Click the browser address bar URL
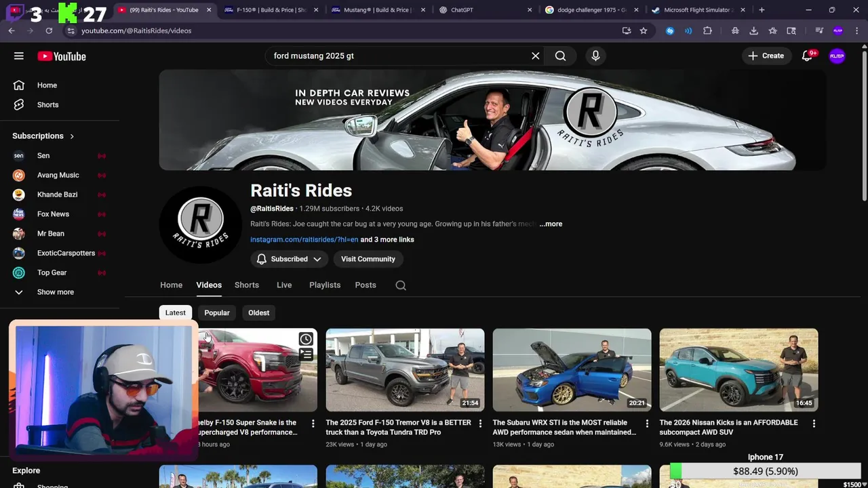868x488 pixels. point(136,30)
